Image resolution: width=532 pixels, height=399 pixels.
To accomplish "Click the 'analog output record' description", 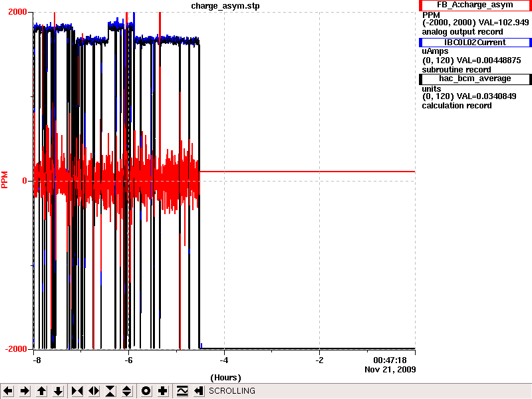I will [x=462, y=32].
